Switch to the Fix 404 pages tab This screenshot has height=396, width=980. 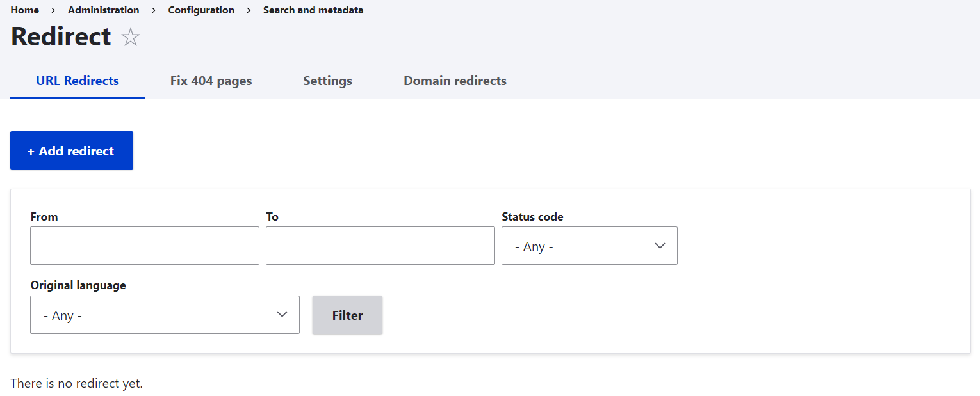click(211, 81)
